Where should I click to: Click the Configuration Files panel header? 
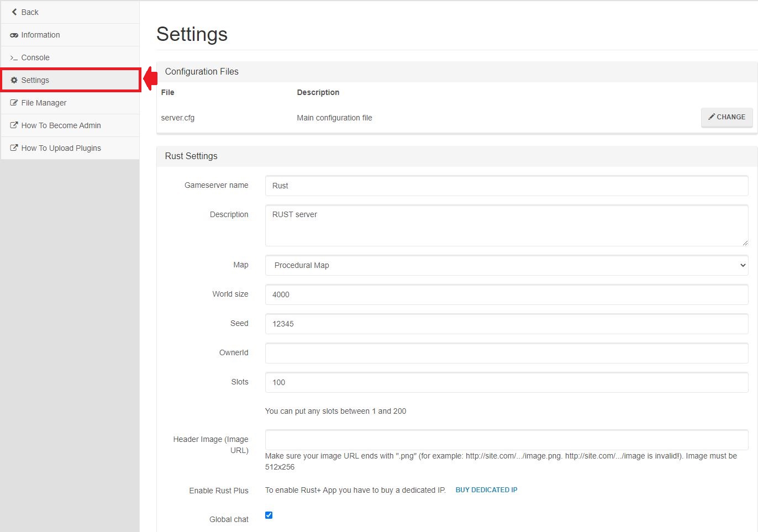(457, 72)
